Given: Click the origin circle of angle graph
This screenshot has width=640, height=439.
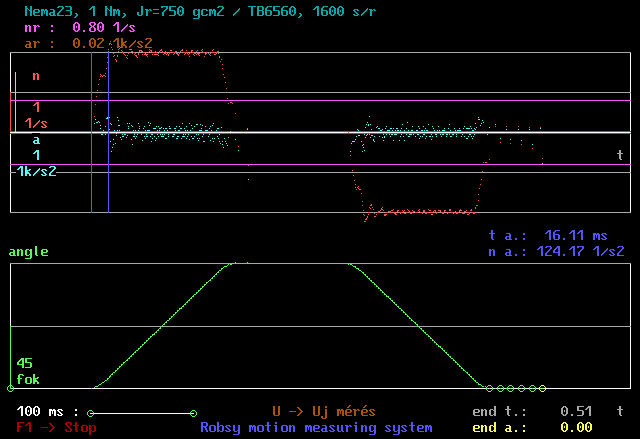Looking at the screenshot, I should click(10, 388).
